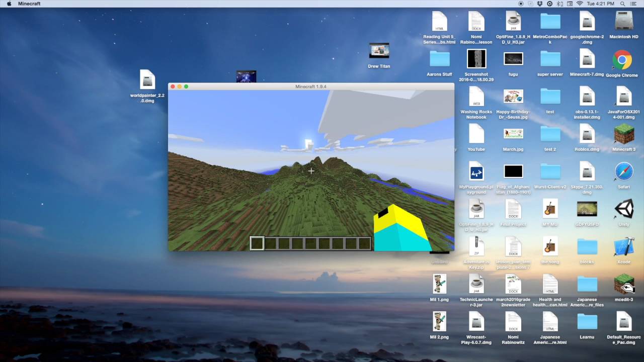This screenshot has height=362, width=644.
Task: Select the YouTube web shortcut file
Action: 476,134
